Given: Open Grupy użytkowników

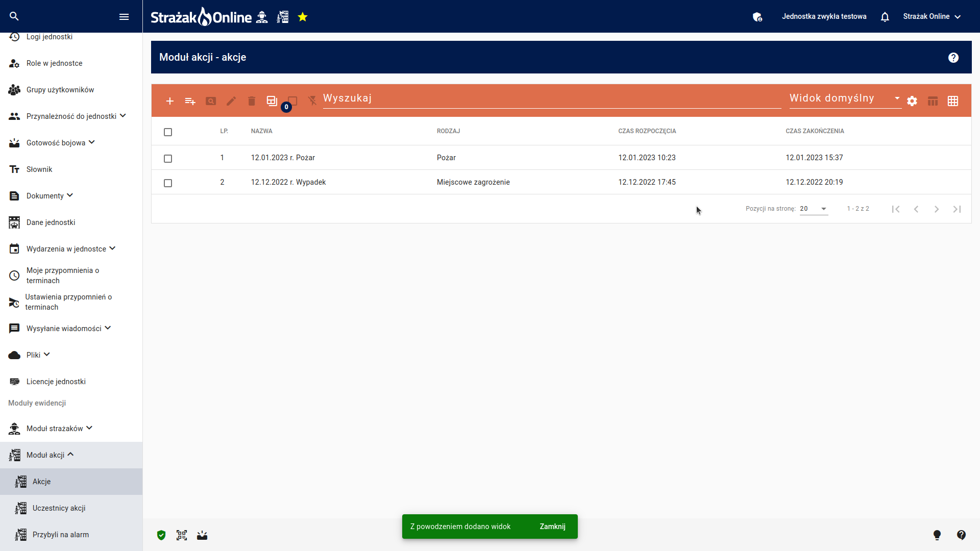Looking at the screenshot, I should [x=71, y=90].
